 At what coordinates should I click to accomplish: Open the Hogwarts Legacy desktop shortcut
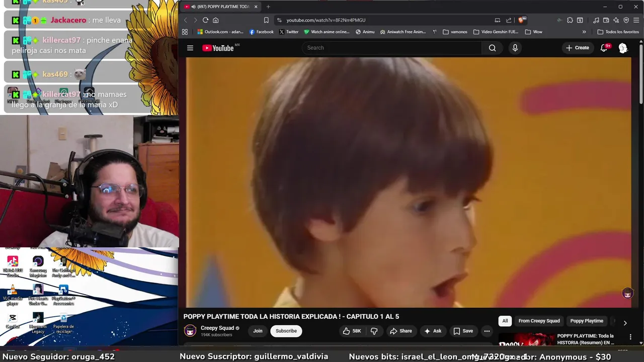[38, 323]
